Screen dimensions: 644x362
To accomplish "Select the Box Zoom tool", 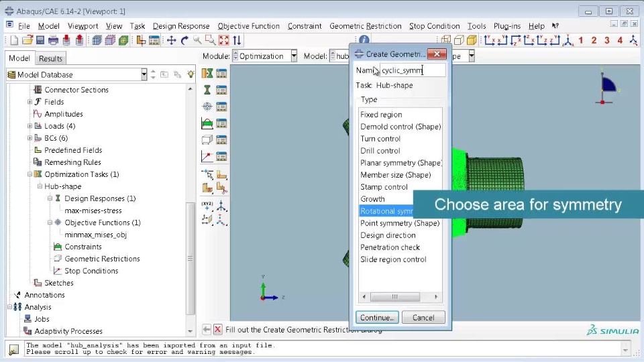I will [210, 40].
